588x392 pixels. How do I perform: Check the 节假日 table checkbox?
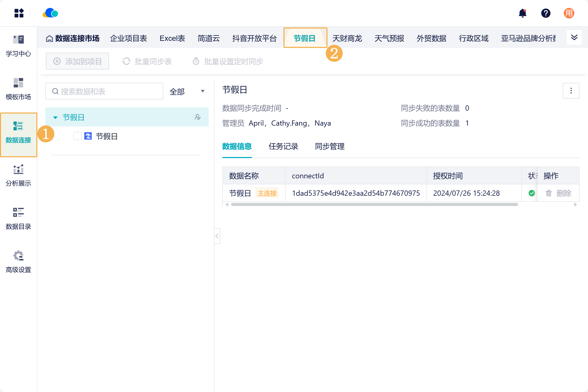[x=77, y=136]
